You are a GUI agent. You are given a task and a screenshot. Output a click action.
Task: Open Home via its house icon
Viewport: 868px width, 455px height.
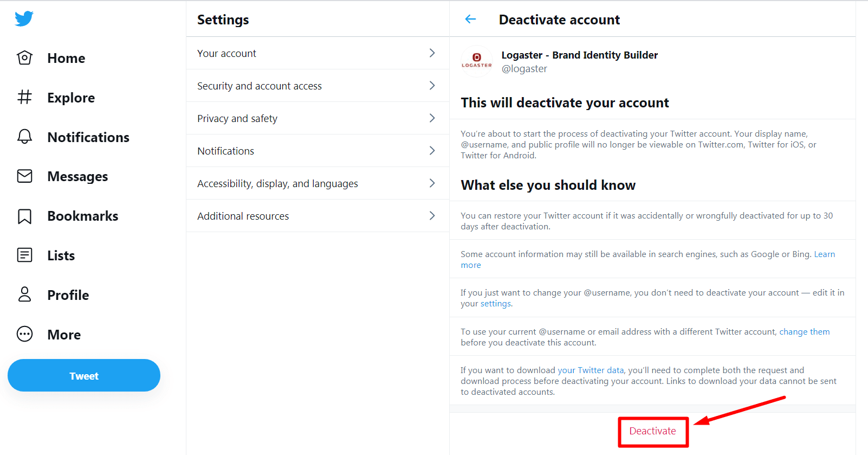25,57
